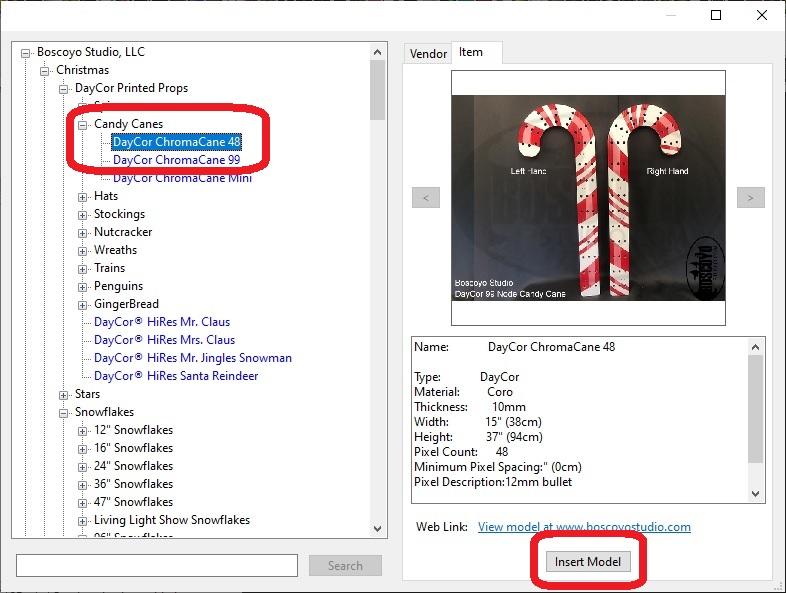Select the Snowflakes folder label
Viewport: 786px width, 593px height.
pyautogui.click(x=104, y=412)
